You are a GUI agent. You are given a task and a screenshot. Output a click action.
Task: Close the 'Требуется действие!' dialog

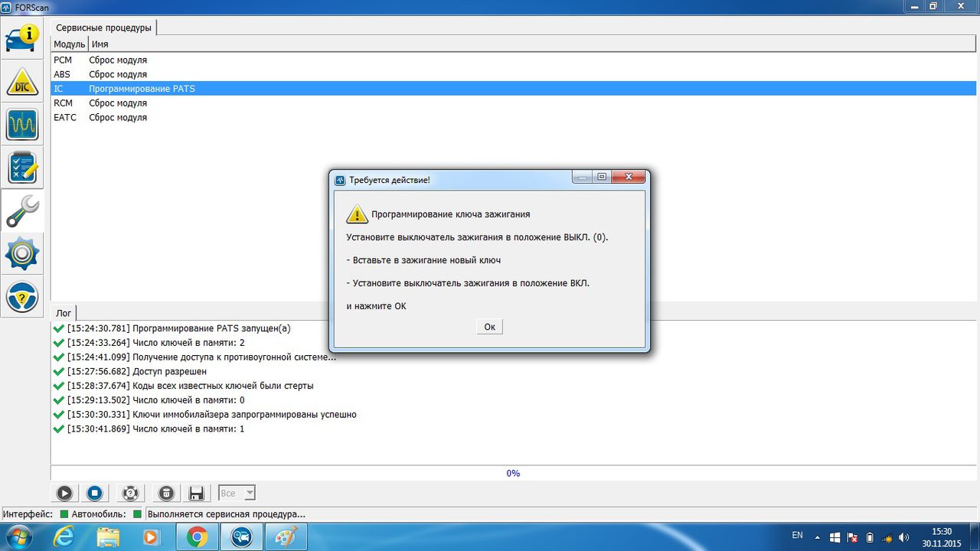(629, 178)
